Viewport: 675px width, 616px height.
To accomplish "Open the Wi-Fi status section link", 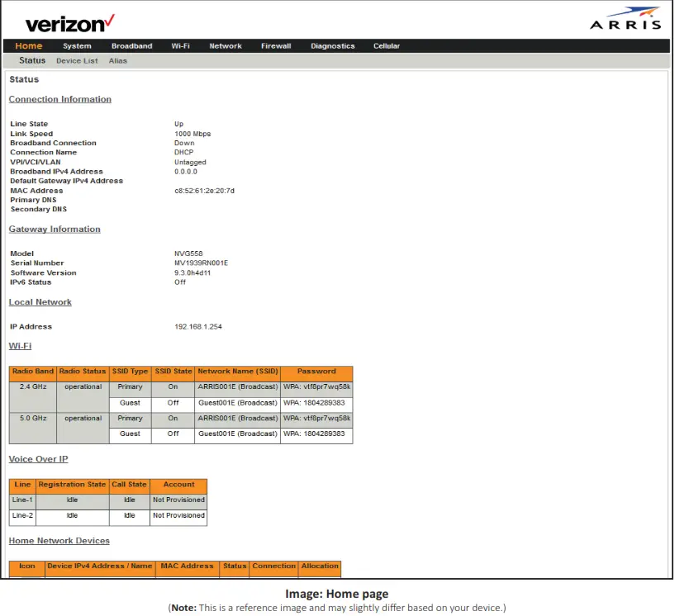I will coord(20,345).
